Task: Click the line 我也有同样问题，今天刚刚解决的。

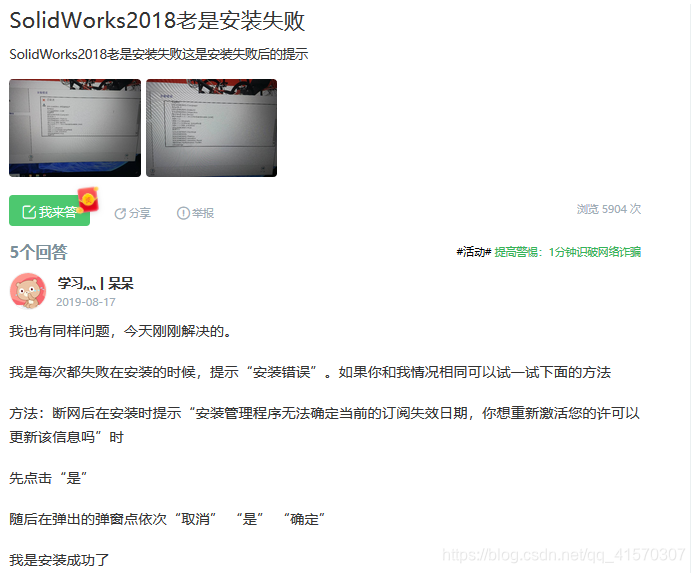Action: tap(121, 331)
